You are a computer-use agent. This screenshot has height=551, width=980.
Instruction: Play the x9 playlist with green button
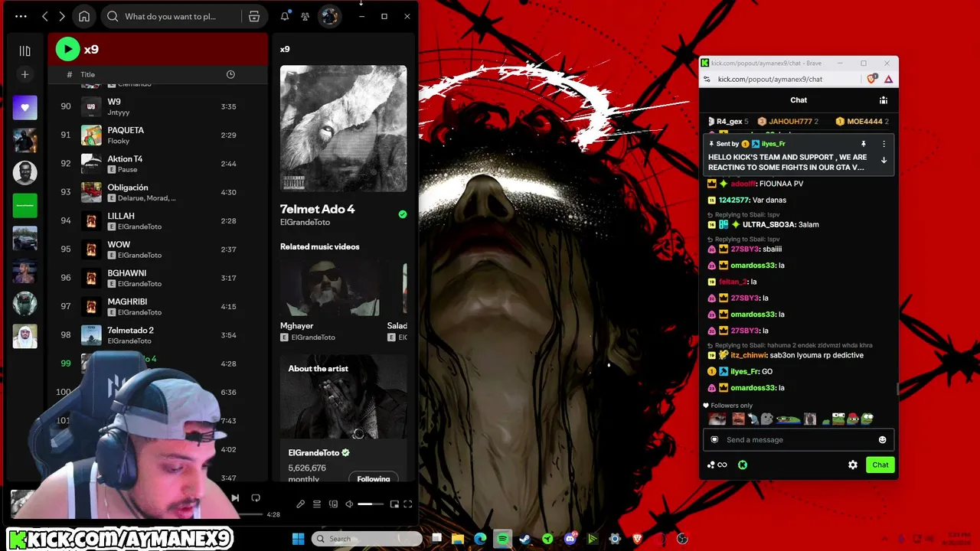[x=67, y=49]
